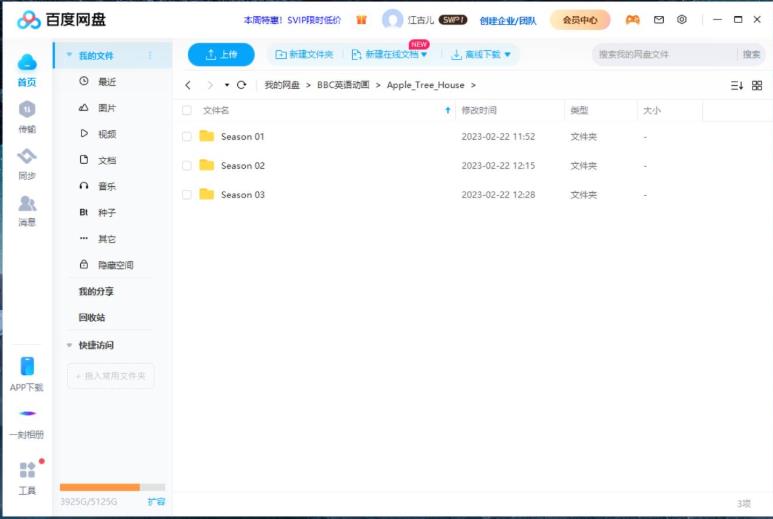Click the Season 03 folder icon
The width and height of the screenshot is (773, 519).
click(207, 194)
